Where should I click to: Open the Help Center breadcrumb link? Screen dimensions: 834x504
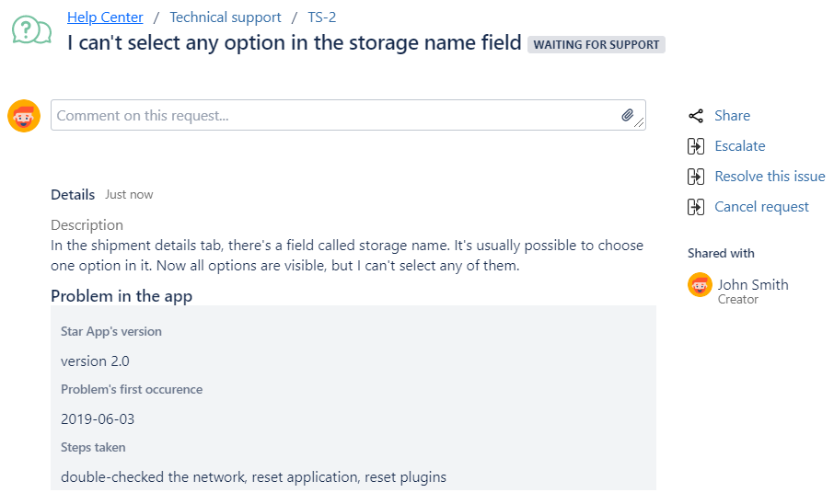pos(105,17)
